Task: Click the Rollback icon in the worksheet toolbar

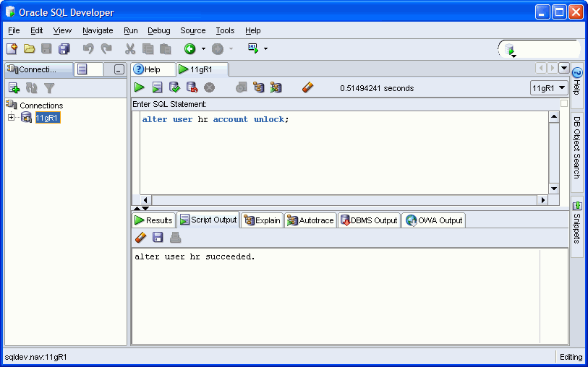Action: coord(192,87)
